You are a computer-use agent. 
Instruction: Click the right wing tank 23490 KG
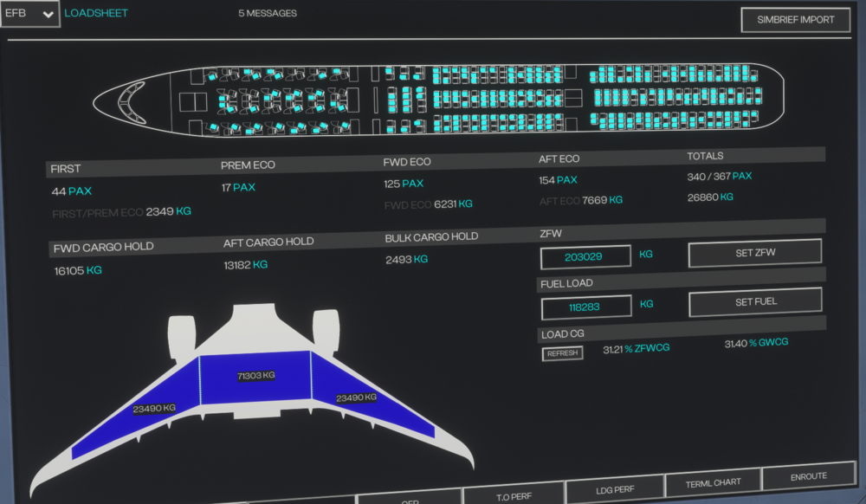[355, 397]
